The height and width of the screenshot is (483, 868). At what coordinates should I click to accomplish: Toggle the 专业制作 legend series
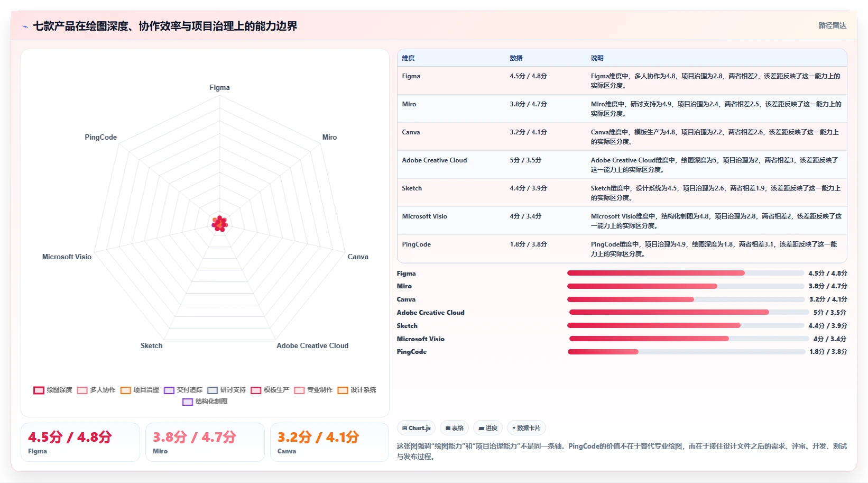[x=313, y=390]
